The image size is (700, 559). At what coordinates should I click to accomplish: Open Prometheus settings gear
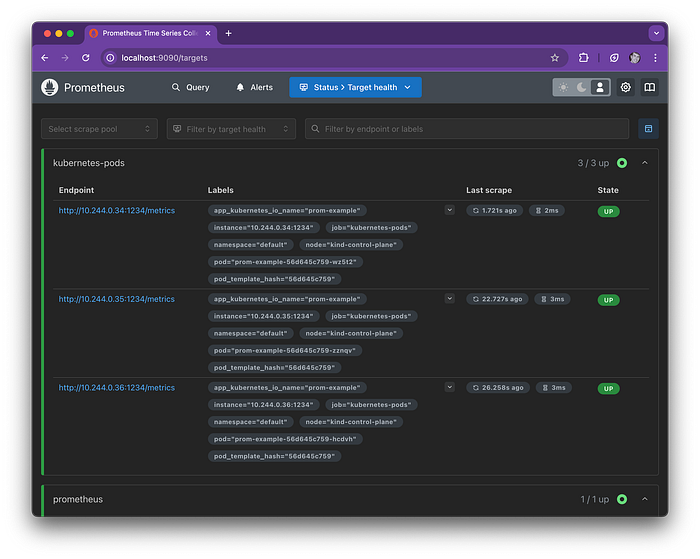(x=625, y=88)
